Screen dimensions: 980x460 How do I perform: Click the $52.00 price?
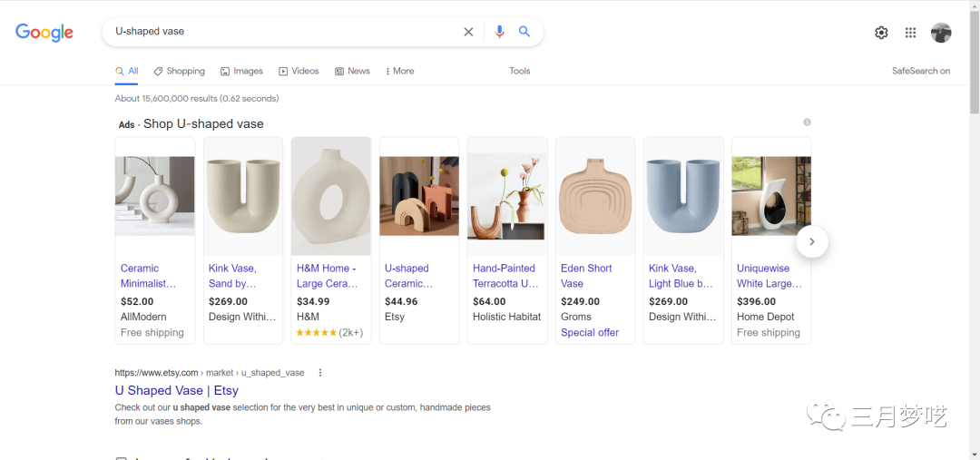[137, 301]
